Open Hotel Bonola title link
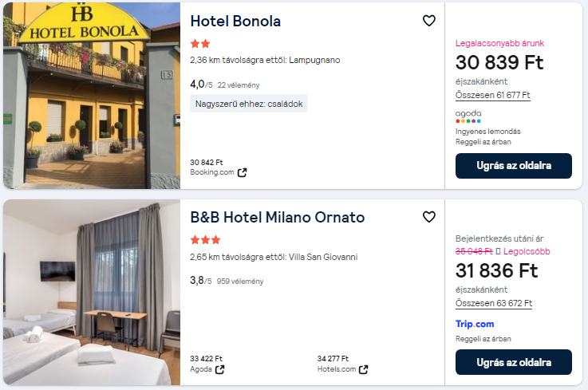The height and width of the screenshot is (390, 588). tap(235, 22)
